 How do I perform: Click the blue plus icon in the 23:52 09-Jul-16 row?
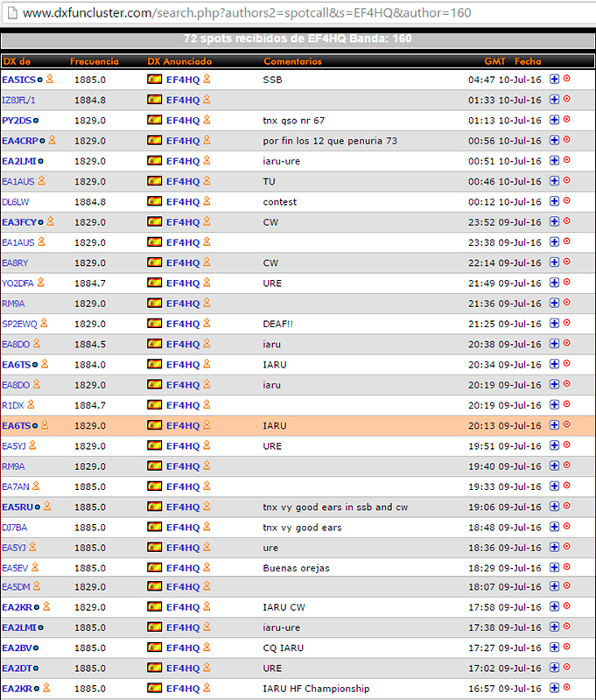point(554,221)
